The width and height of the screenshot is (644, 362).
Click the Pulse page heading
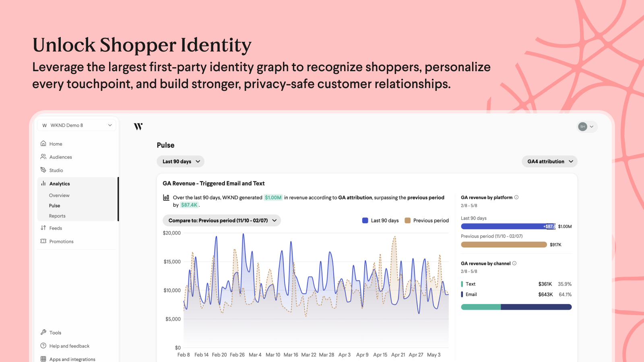click(x=165, y=145)
